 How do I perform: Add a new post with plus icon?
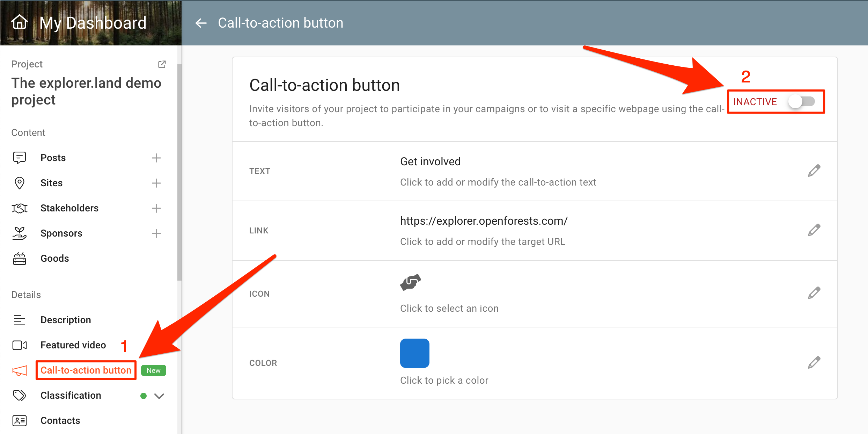coord(156,158)
